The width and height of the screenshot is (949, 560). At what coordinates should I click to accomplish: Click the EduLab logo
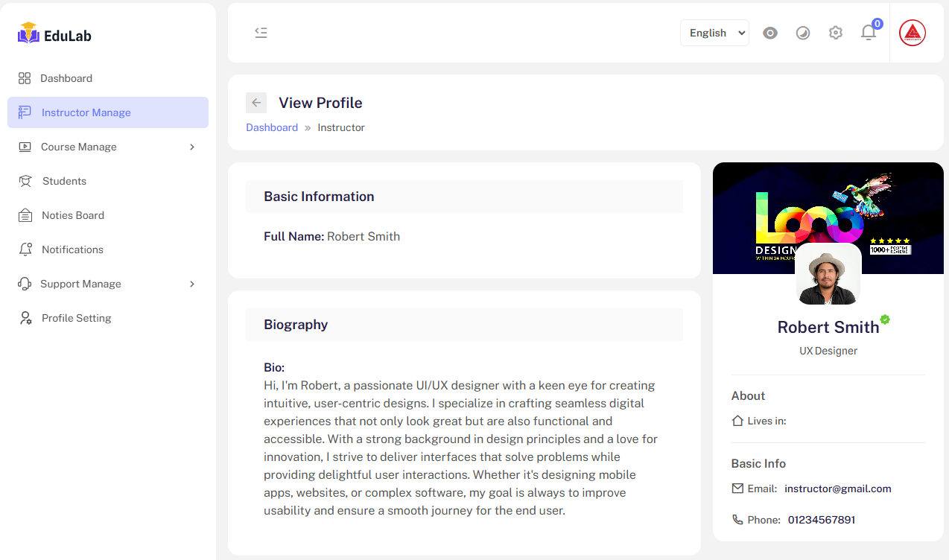pos(55,34)
